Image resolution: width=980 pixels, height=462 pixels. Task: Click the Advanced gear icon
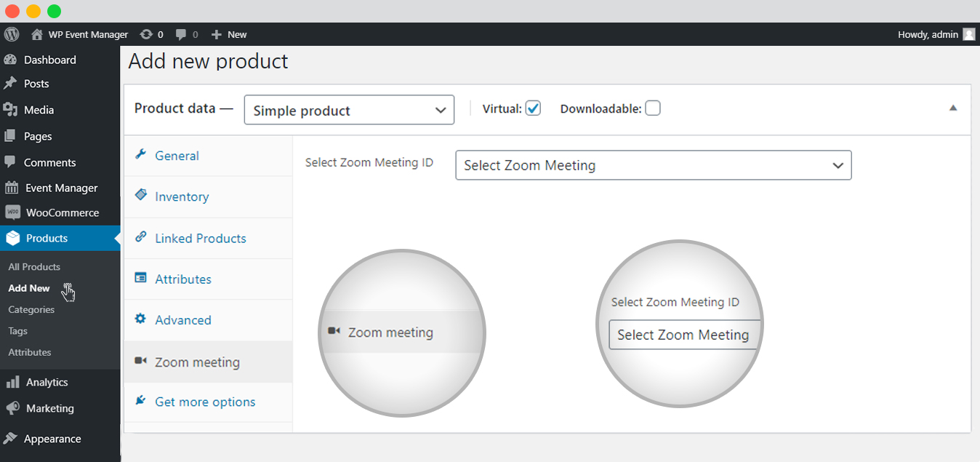(x=141, y=319)
